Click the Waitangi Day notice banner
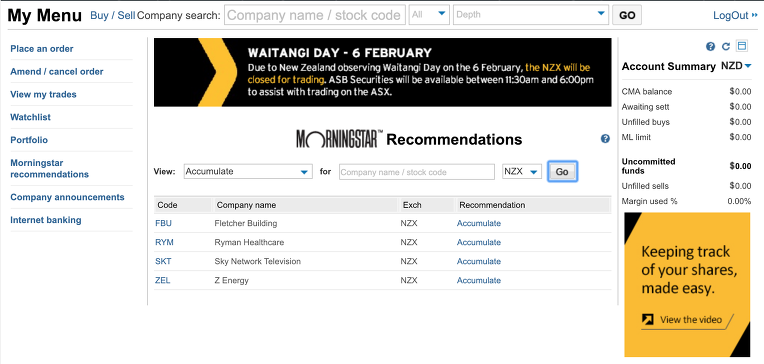The width and height of the screenshot is (764, 364). 382,72
